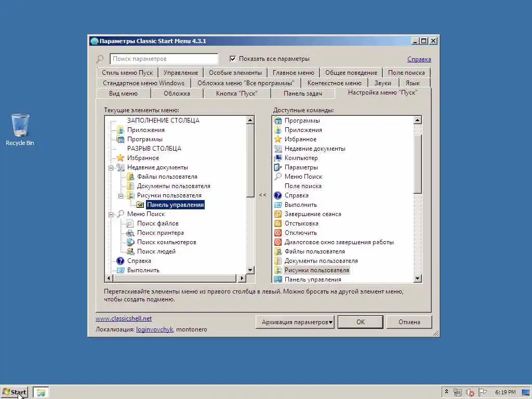Click Документы пользователя icon in the left tree

[x=130, y=186]
